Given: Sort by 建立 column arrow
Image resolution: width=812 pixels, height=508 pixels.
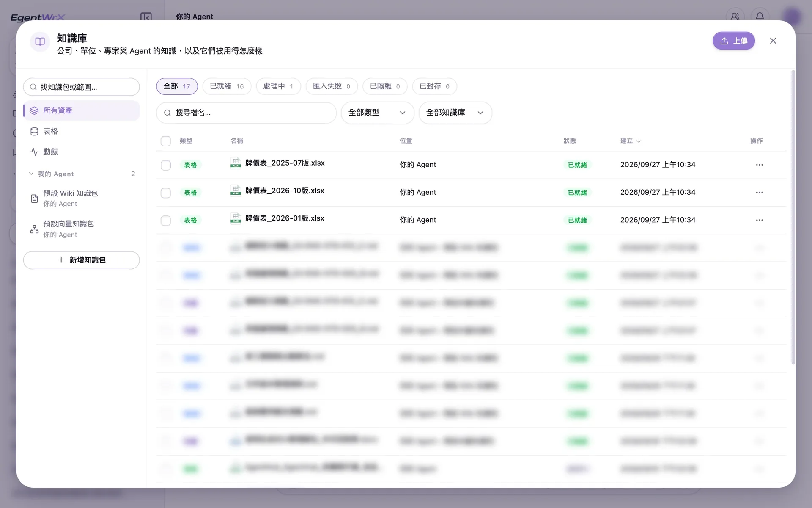Looking at the screenshot, I should click(639, 141).
